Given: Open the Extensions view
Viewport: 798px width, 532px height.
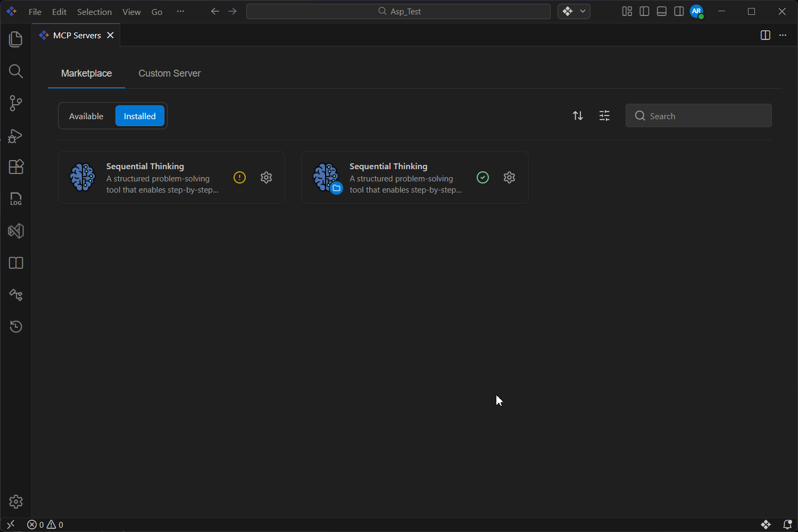Looking at the screenshot, I should click(x=16, y=167).
